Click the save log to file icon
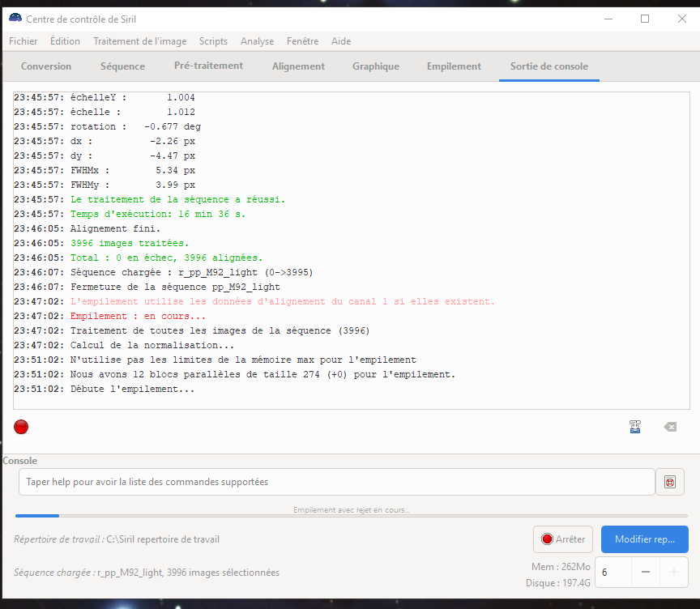Image resolution: width=700 pixels, height=609 pixels. (635, 427)
